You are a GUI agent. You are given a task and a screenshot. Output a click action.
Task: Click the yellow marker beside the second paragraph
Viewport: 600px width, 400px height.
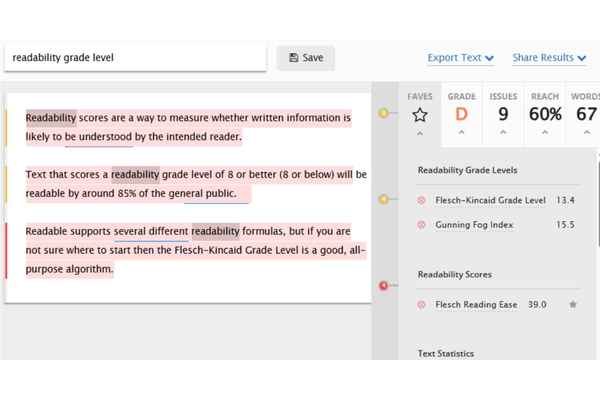(383, 199)
